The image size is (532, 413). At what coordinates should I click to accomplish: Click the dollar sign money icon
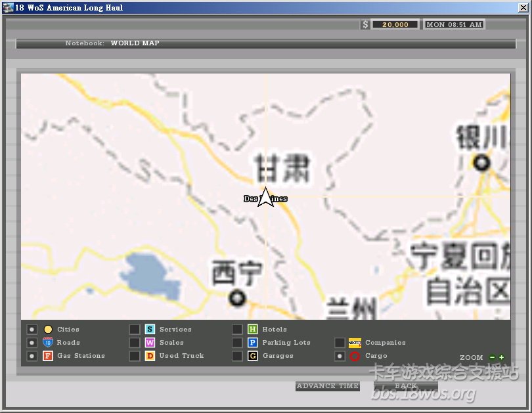pyautogui.click(x=365, y=24)
